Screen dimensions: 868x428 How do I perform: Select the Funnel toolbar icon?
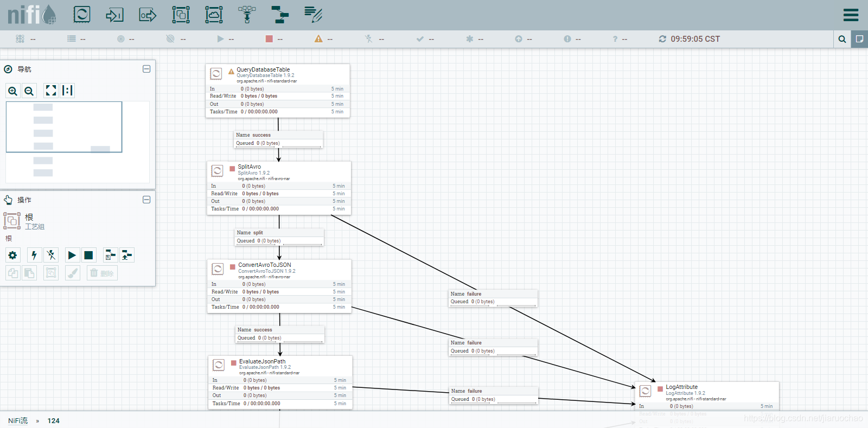pos(247,15)
